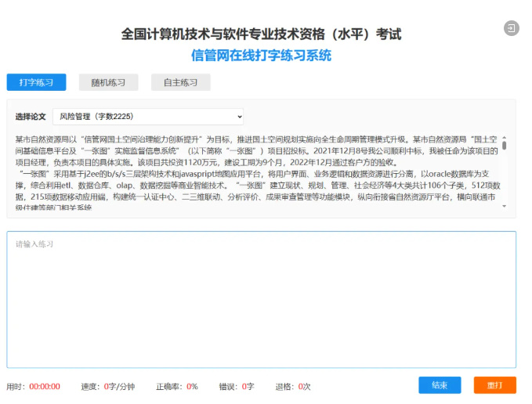Click the 全国计算机技术与软件专业技术资格 main heading
This screenshot has height=404, width=532.
coord(261,34)
